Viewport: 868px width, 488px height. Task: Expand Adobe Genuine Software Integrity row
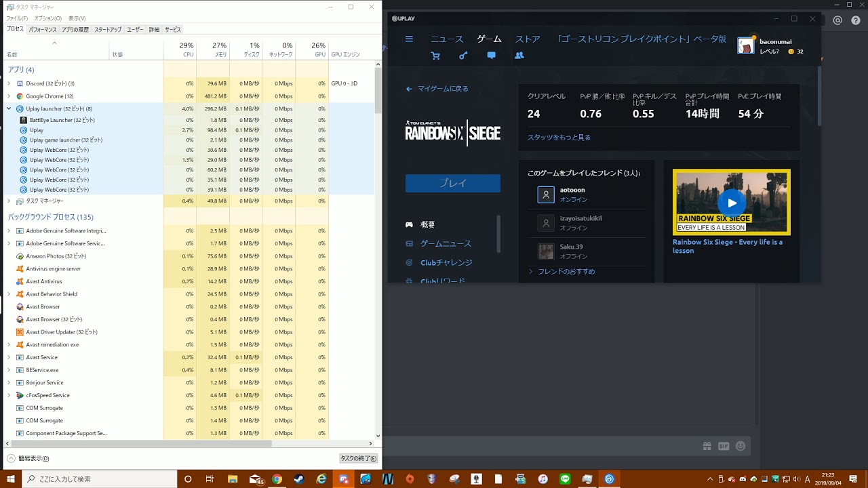9,231
